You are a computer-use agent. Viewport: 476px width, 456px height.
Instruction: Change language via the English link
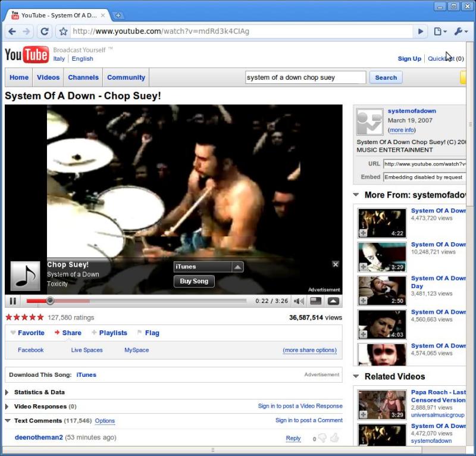(82, 58)
